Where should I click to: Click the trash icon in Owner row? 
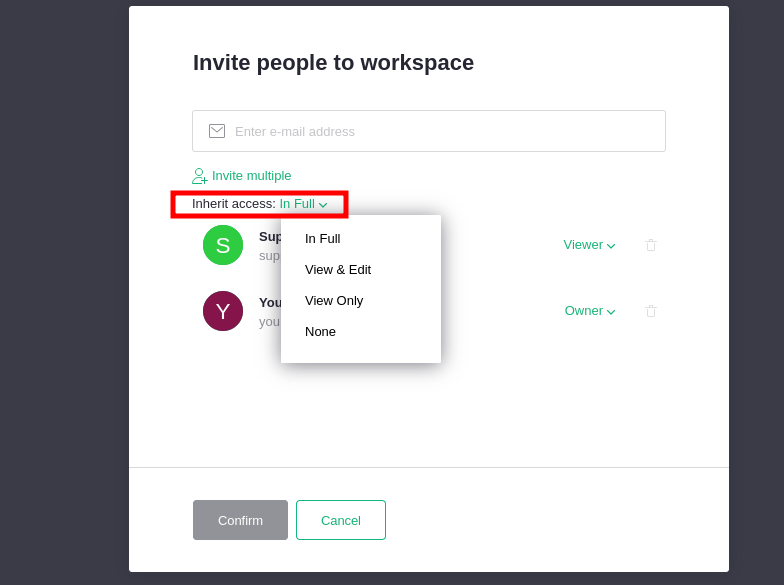click(x=651, y=311)
